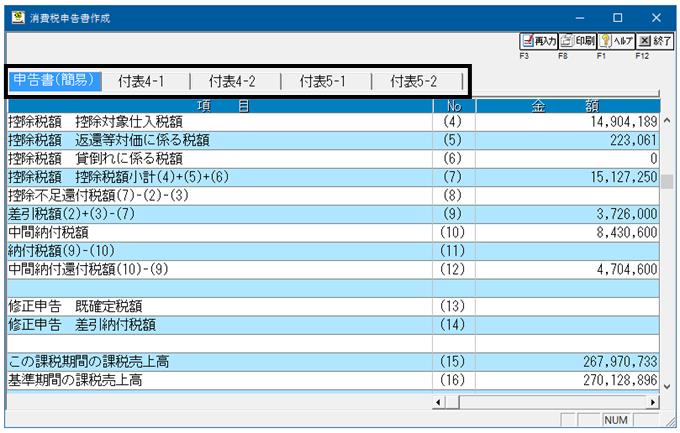Select row 中間納付還付税額(10)-(9)
This screenshot has width=680, height=433.
pyautogui.click(x=334, y=269)
